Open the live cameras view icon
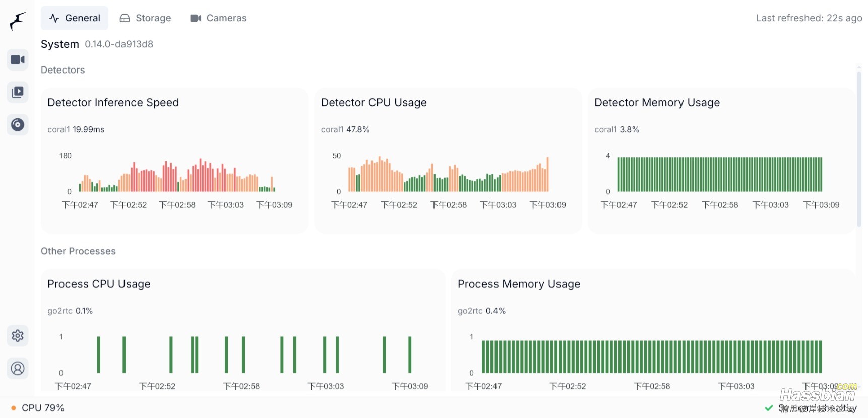The height and width of the screenshot is (418, 868). tap(18, 60)
